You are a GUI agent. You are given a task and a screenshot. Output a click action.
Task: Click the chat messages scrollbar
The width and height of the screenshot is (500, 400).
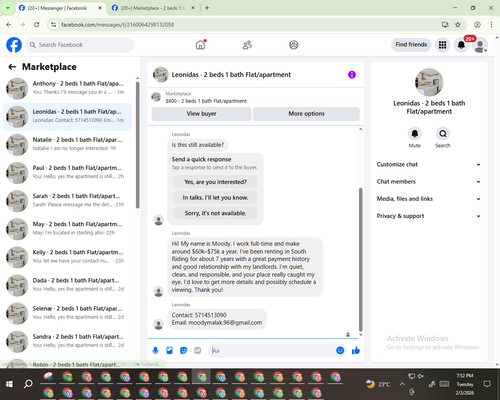(x=360, y=259)
